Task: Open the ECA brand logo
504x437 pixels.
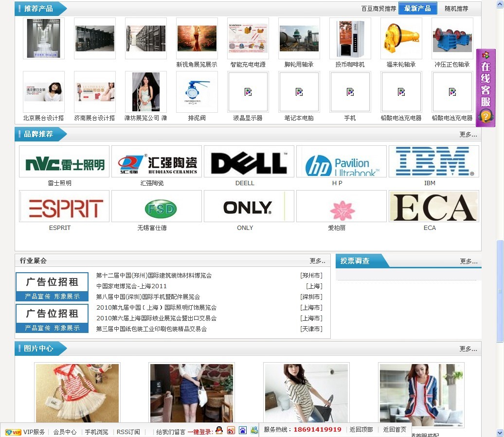Action: pyautogui.click(x=434, y=206)
